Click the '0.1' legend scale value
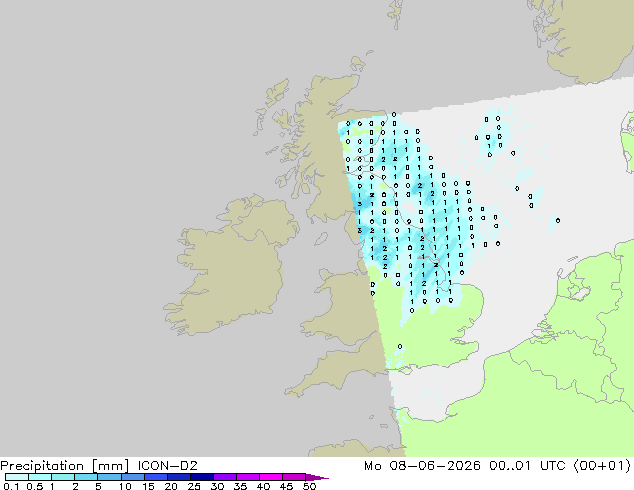Screen dimensions: 634x490 pyautogui.click(x=11, y=486)
